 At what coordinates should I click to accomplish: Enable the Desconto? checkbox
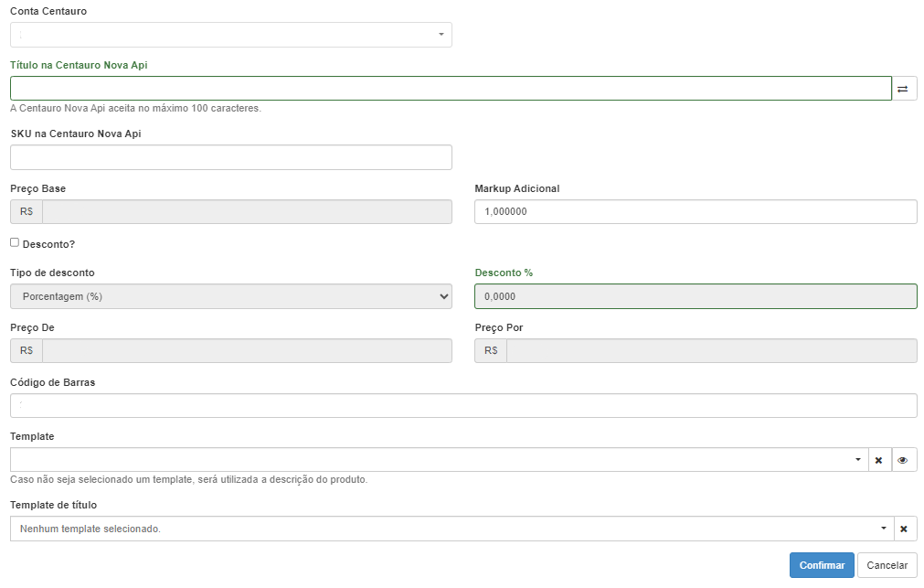tap(15, 242)
